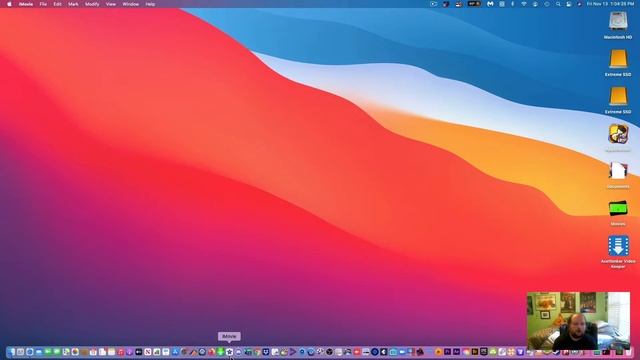Open Launchpad from the dock
This screenshot has width=640, height=360.
[x=20, y=352]
